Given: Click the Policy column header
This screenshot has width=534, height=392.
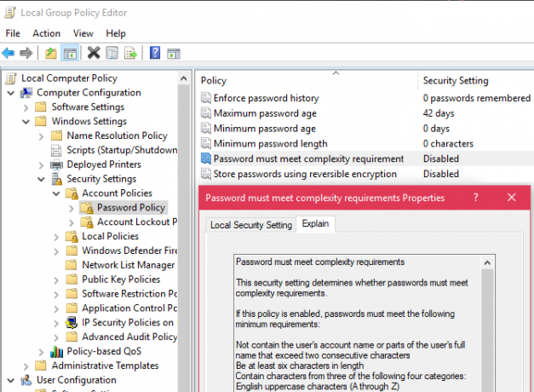Looking at the screenshot, I should click(214, 80).
